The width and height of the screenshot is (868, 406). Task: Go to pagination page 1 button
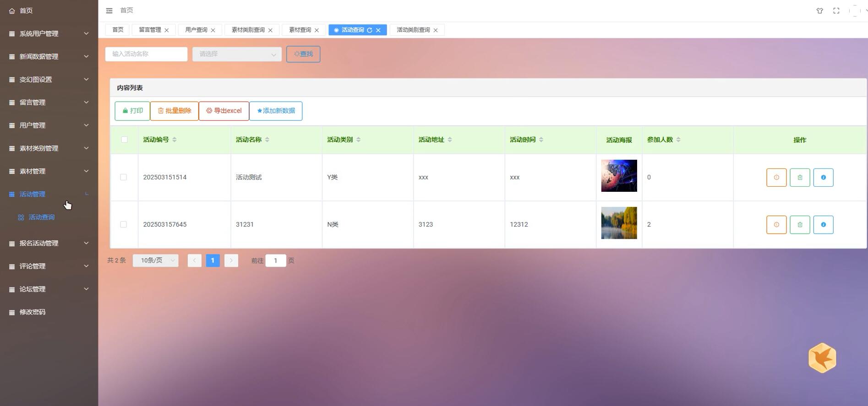213,260
